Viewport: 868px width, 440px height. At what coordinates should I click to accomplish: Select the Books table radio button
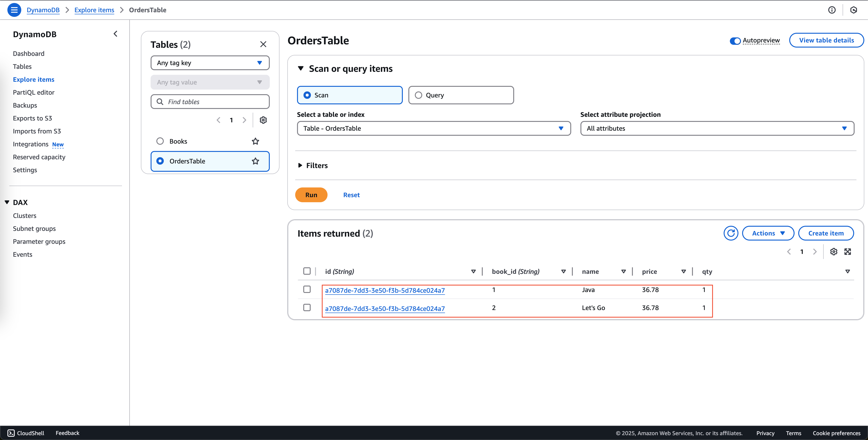160,141
